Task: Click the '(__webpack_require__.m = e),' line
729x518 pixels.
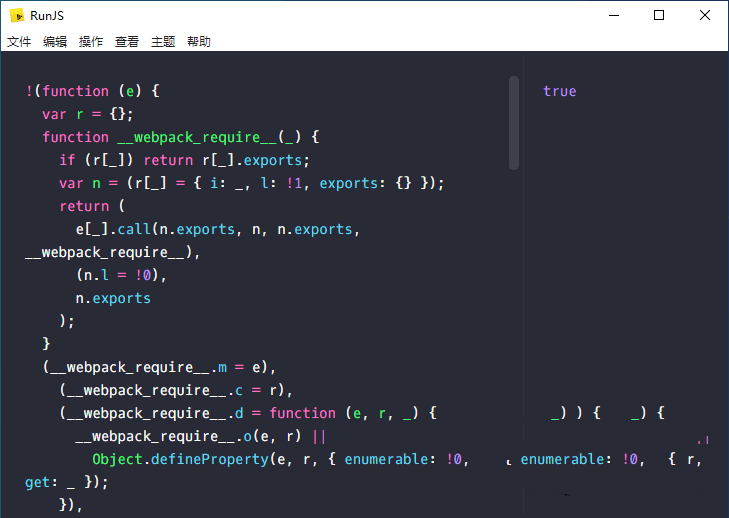Action: [x=159, y=367]
